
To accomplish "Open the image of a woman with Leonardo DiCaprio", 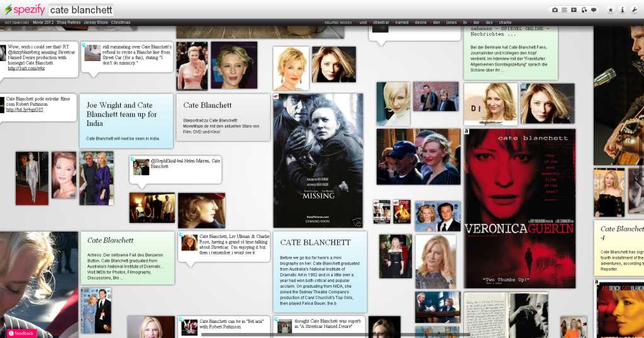I will (438, 217).
